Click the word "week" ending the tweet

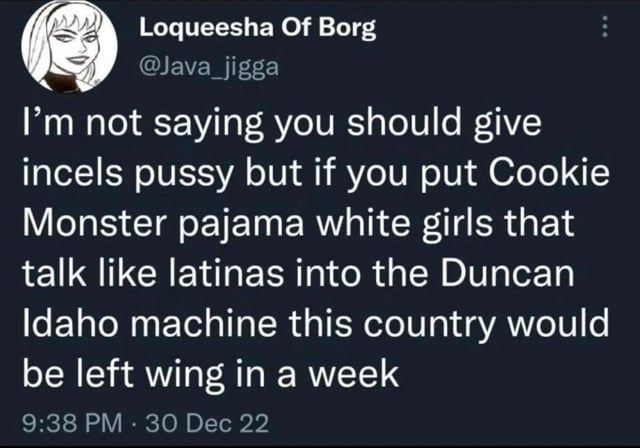[353, 374]
